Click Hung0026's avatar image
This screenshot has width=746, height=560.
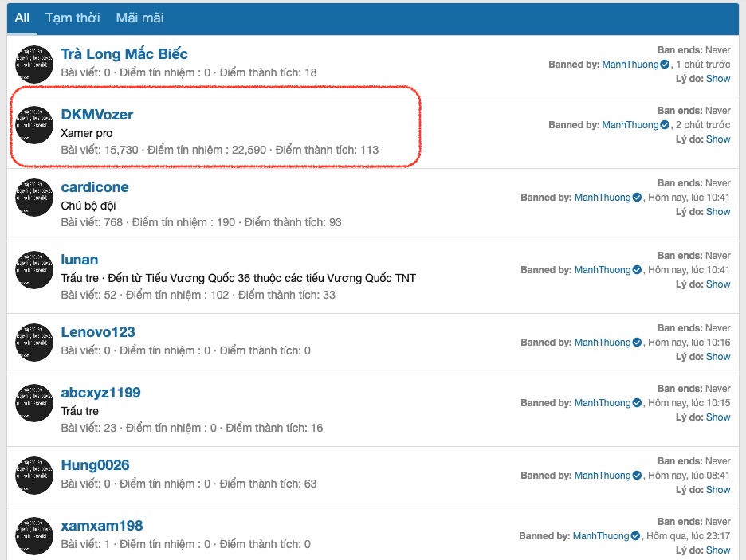click(33, 475)
